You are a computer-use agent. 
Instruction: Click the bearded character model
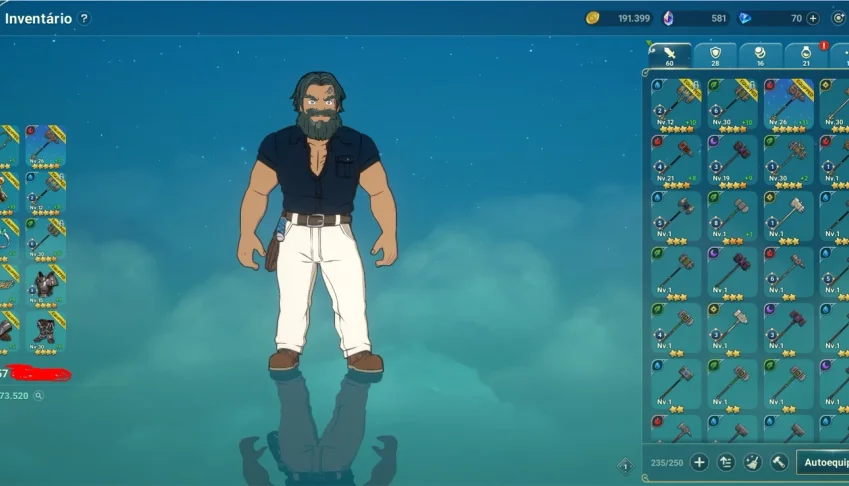(x=319, y=222)
